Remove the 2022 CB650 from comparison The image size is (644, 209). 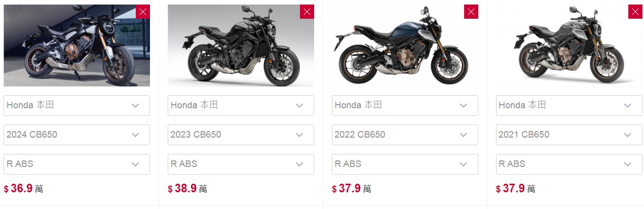471,12
